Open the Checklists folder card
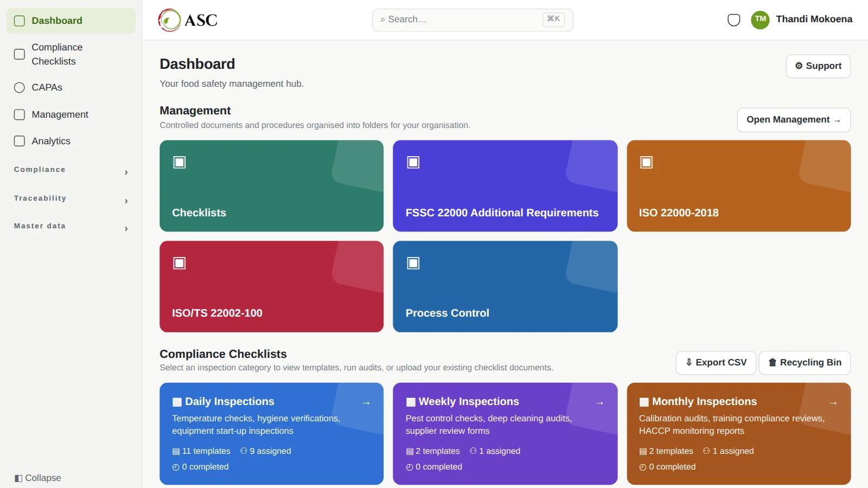 pos(271,186)
